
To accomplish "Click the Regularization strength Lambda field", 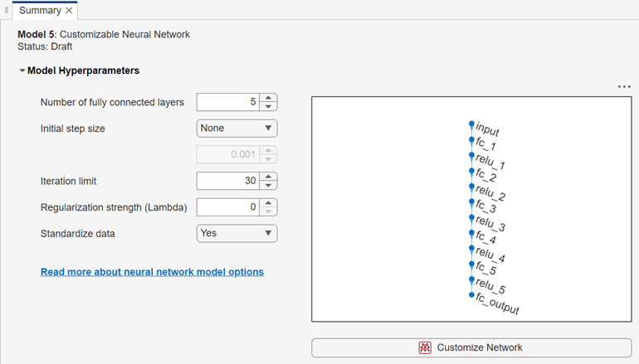I will click(228, 207).
